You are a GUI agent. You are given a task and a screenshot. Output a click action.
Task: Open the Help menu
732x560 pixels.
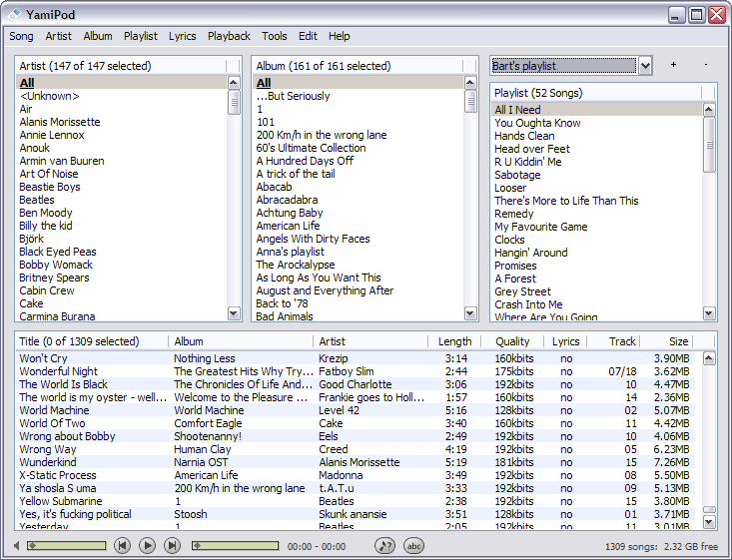click(339, 36)
